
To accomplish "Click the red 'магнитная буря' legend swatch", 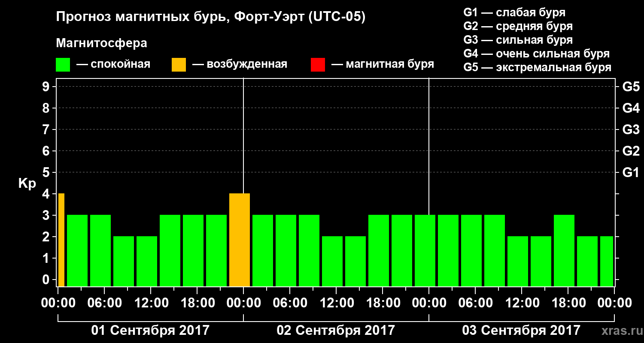I will click(318, 65).
